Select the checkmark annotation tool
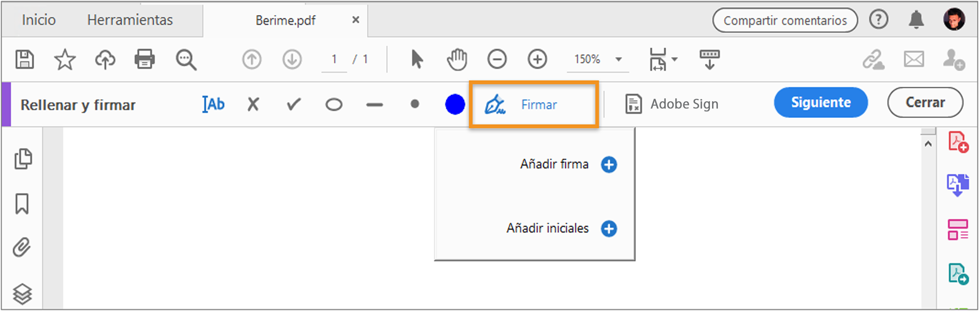Image resolution: width=980 pixels, height=311 pixels. point(293,104)
